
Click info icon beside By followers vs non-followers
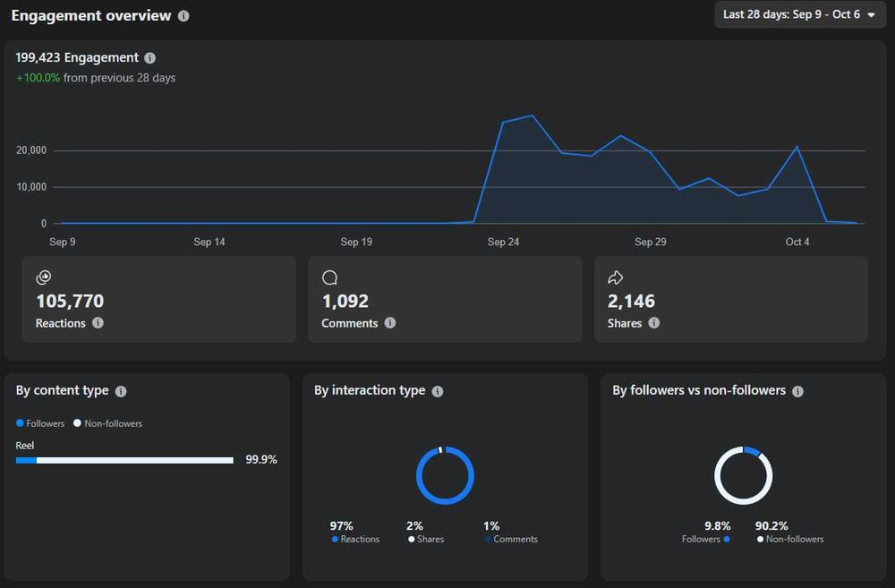tap(797, 391)
